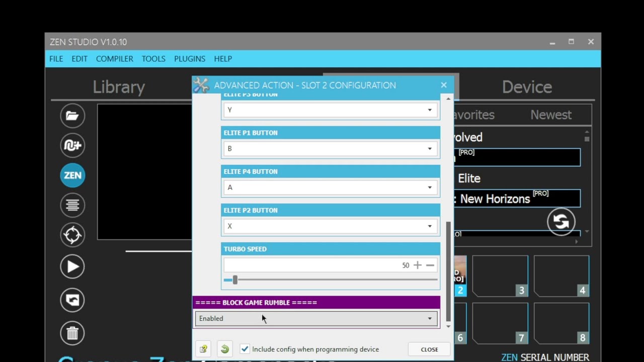644x362 pixels.
Task: Click the help note icon in the dialog footer
Action: pos(203,349)
